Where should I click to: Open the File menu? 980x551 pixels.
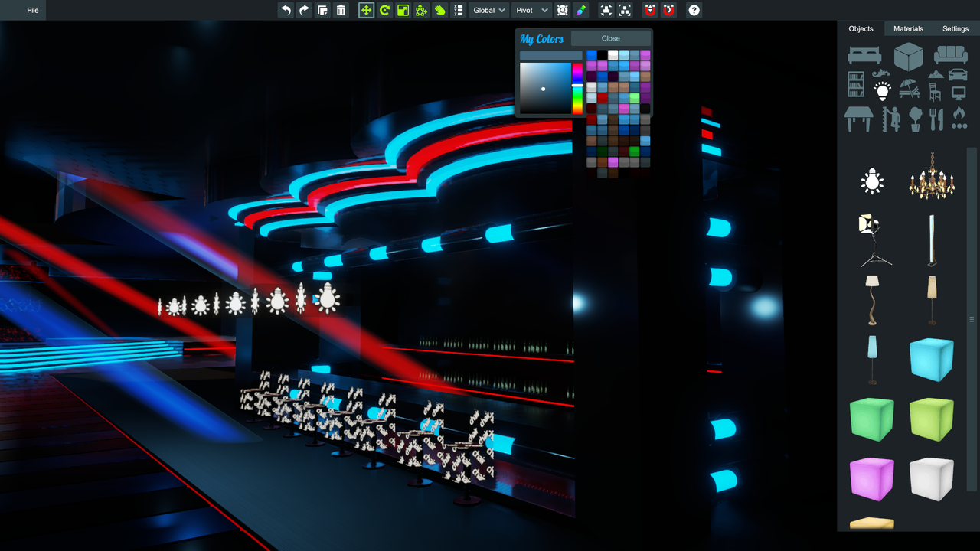(33, 10)
